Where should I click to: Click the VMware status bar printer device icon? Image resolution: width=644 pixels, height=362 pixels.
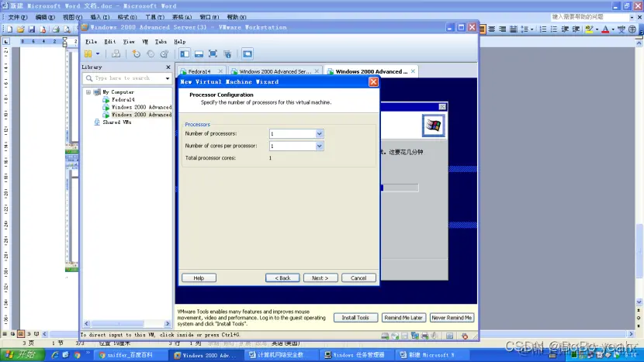(x=425, y=336)
